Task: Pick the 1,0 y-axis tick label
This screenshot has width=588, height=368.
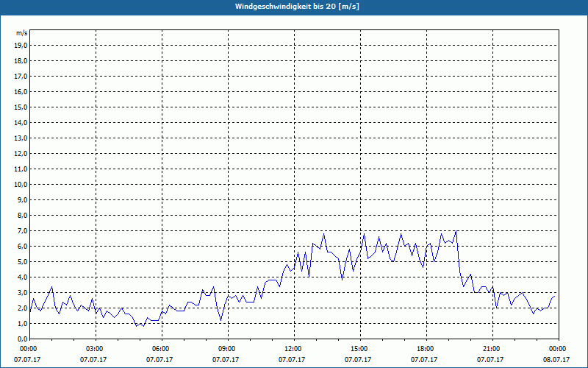Action: 22,323
